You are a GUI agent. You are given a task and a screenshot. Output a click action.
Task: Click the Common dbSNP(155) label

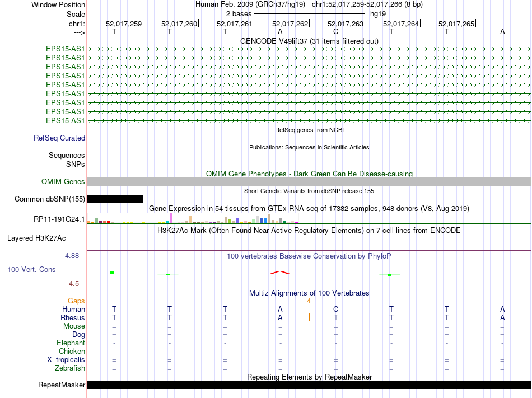point(49,199)
